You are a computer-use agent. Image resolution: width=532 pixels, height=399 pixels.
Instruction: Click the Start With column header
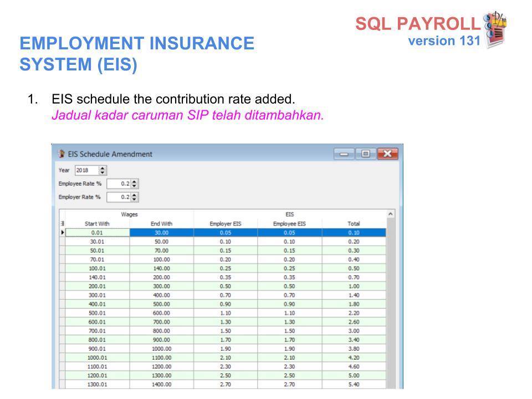click(x=97, y=223)
